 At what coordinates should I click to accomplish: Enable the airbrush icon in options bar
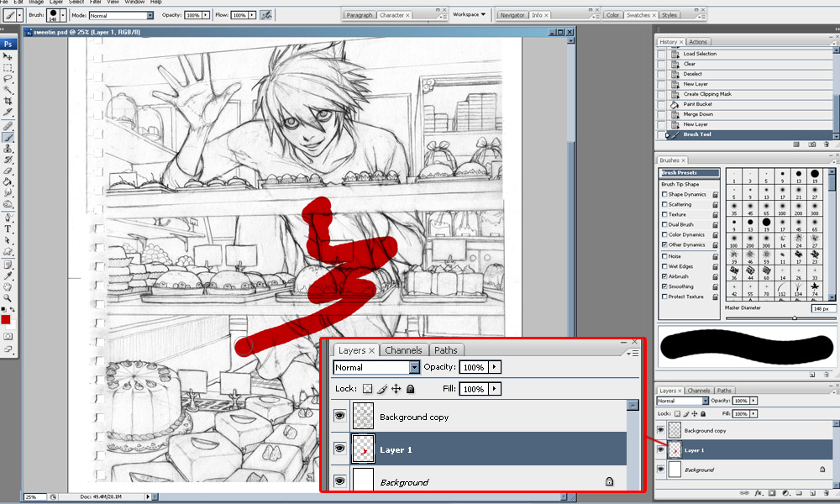[266, 15]
